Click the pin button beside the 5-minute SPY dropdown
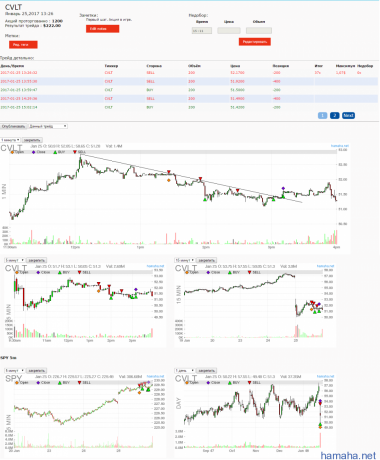This screenshot has height=460, width=380. coord(36,371)
